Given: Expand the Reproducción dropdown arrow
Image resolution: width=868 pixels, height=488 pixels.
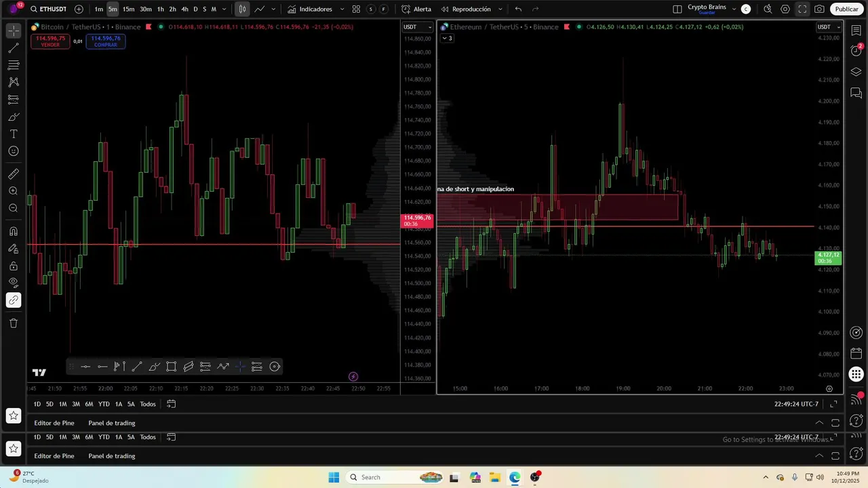Looking at the screenshot, I should point(500,9).
